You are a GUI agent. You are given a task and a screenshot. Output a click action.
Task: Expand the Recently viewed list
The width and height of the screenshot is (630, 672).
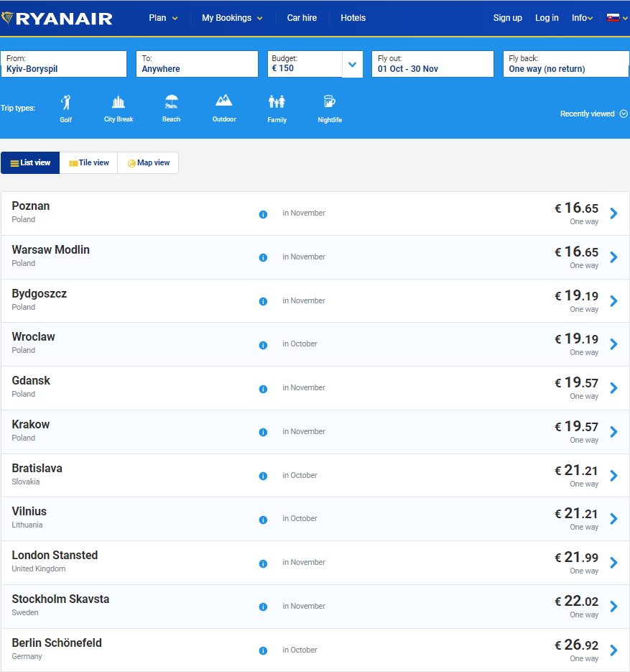[593, 114]
